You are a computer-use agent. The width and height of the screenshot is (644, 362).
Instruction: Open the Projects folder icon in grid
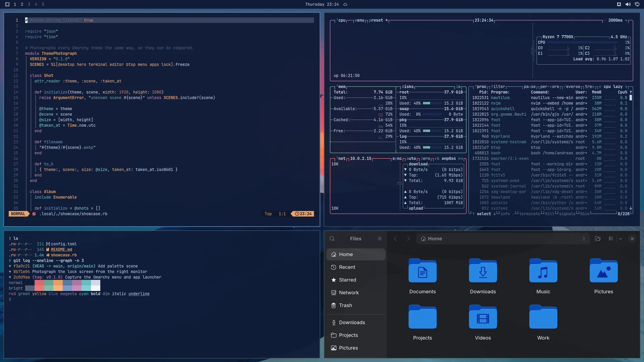pyautogui.click(x=423, y=317)
